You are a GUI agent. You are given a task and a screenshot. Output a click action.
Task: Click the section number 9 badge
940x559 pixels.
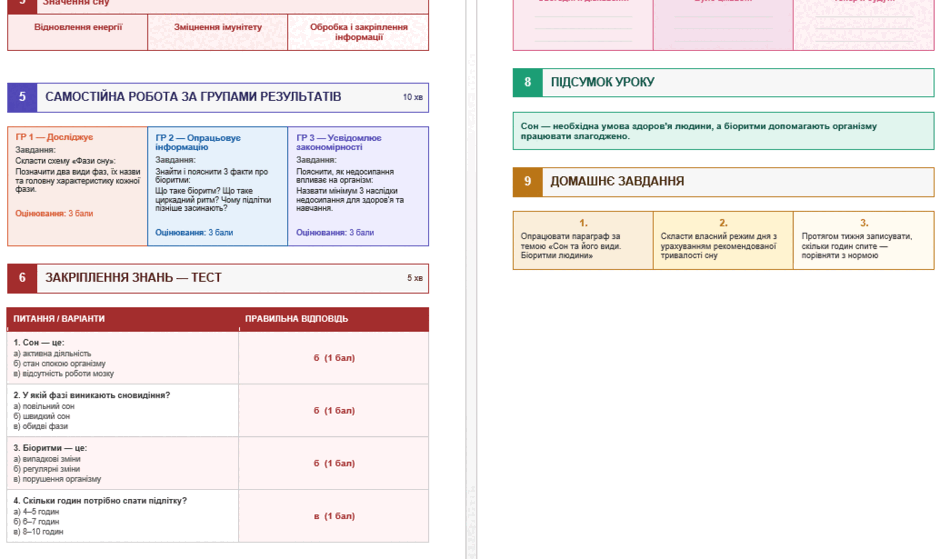(x=528, y=182)
